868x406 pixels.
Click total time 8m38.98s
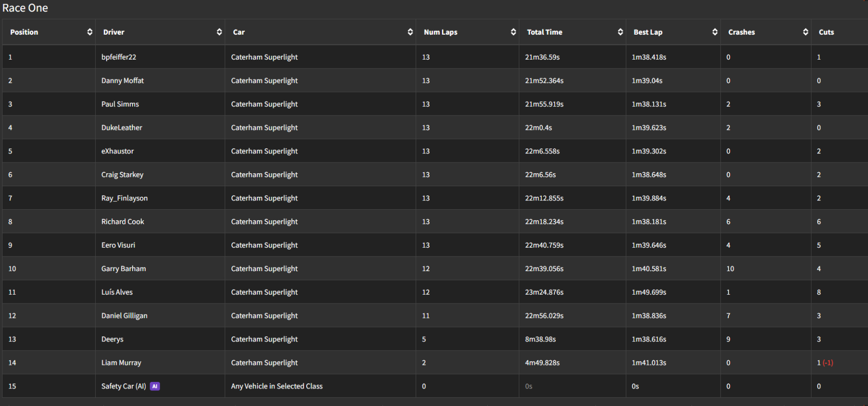pyautogui.click(x=540, y=339)
